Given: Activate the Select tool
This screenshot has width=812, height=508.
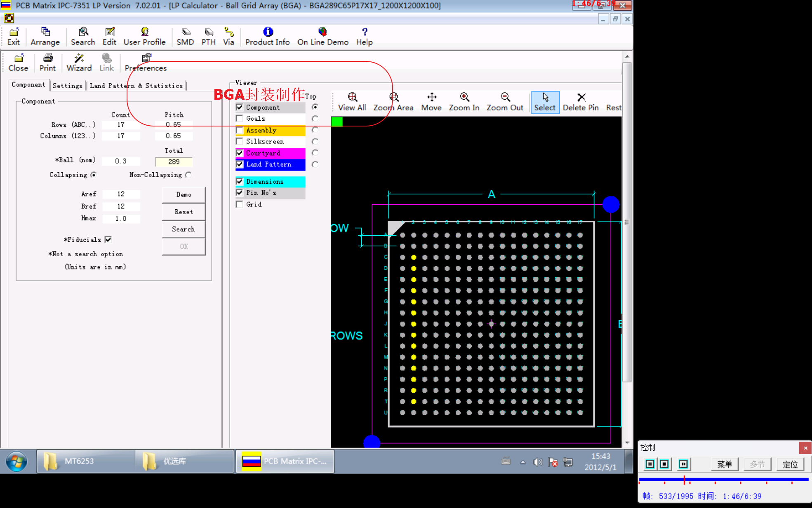Looking at the screenshot, I should point(545,102).
